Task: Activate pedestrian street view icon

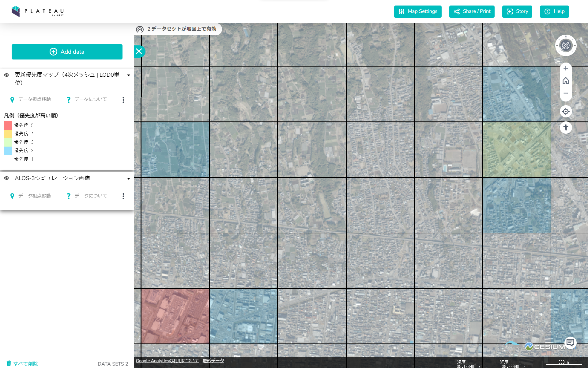Action: click(566, 127)
